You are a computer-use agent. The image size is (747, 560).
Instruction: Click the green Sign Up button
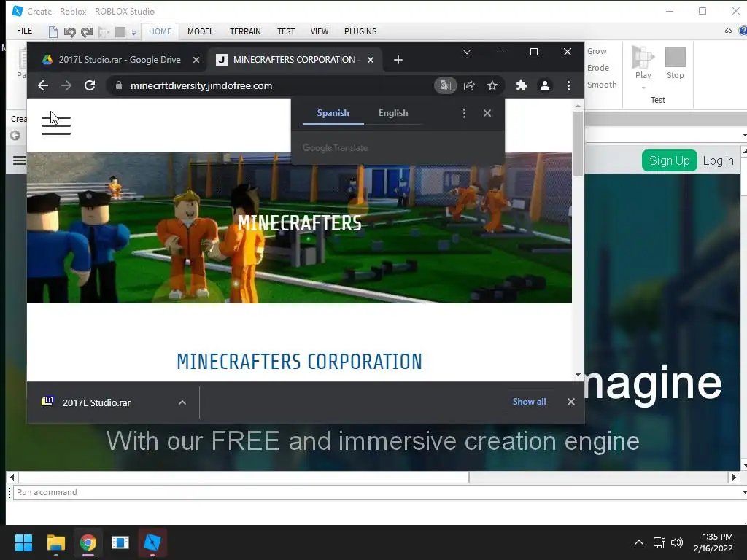[x=670, y=160]
